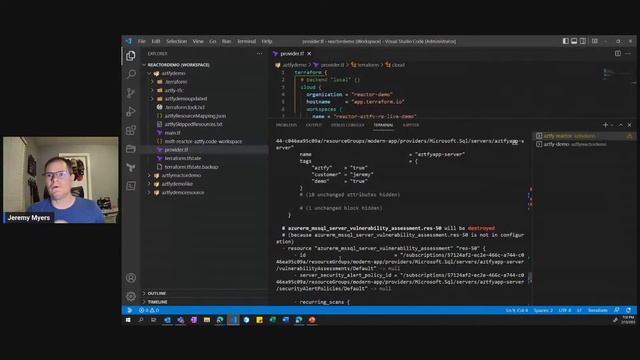Click the UTF-8 encoding status item
Image resolution: width=640 pixels, height=360 pixels.
click(x=565, y=310)
